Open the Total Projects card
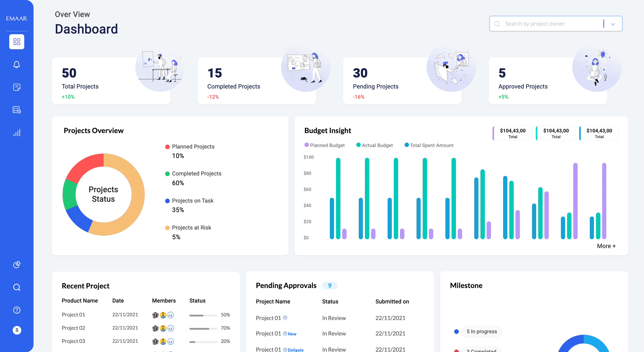 111,81
